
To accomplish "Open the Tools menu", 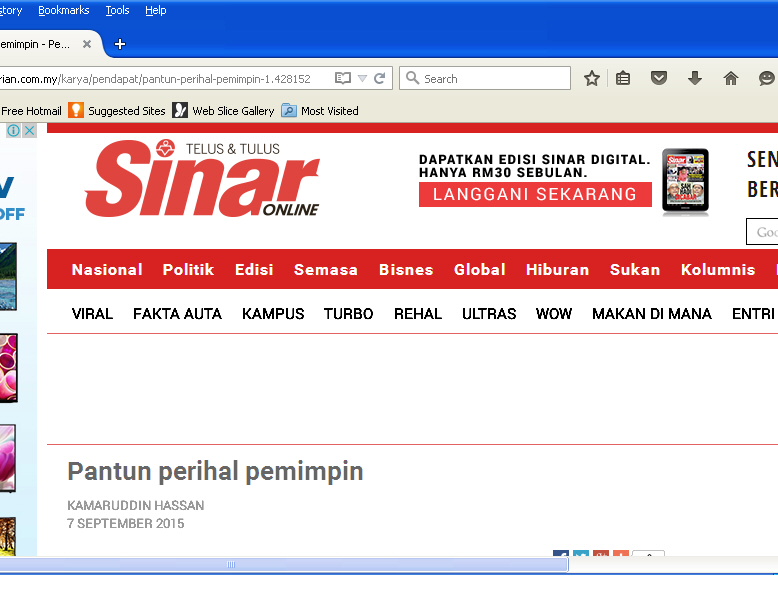I will click(117, 10).
